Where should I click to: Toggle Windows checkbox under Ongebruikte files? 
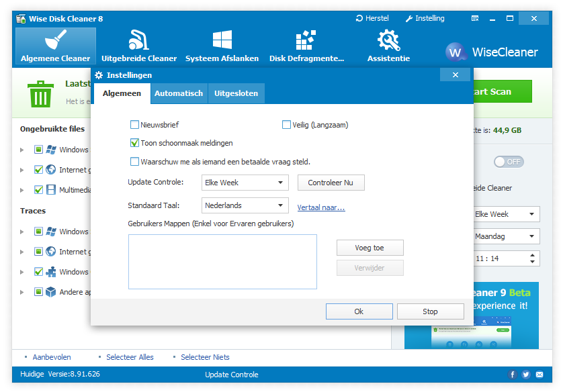click(38, 150)
